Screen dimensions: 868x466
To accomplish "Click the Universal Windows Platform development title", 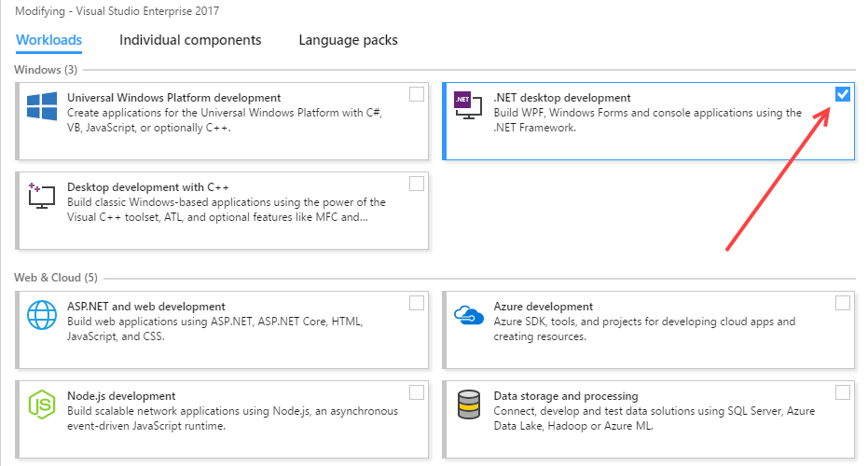I will [173, 98].
